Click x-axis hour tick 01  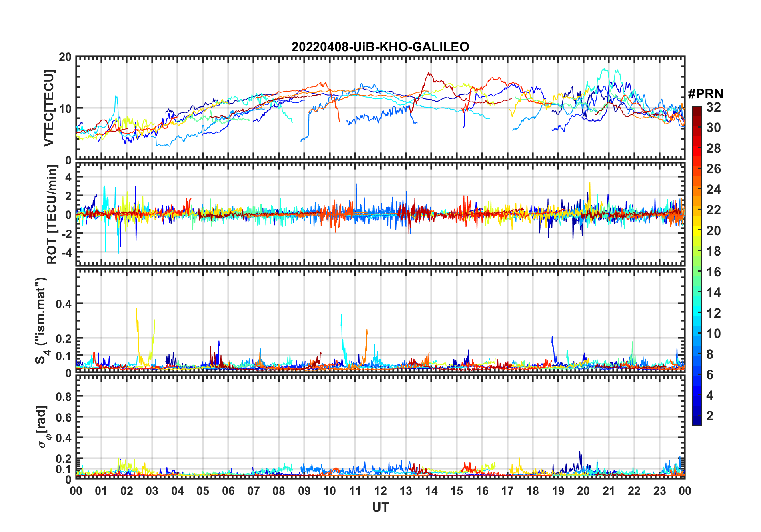tap(101, 491)
